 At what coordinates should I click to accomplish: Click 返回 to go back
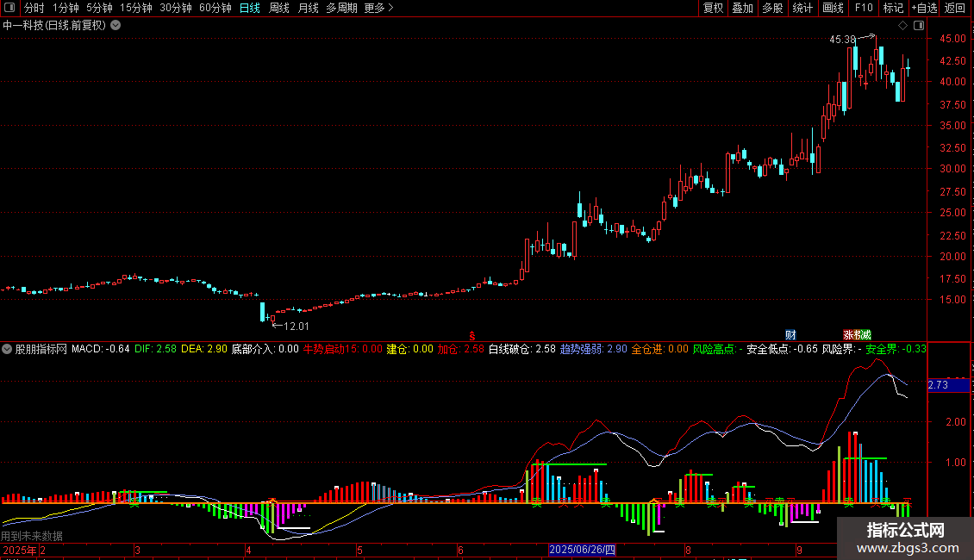(x=955, y=8)
